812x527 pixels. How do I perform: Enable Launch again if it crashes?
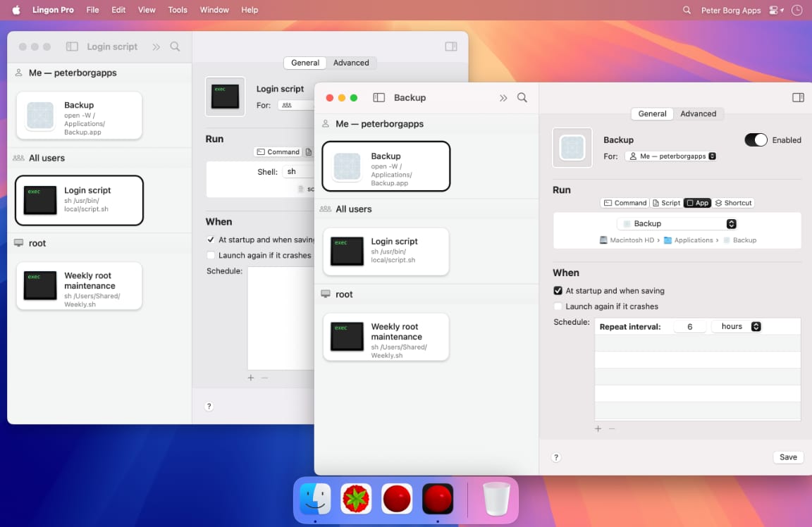558,306
